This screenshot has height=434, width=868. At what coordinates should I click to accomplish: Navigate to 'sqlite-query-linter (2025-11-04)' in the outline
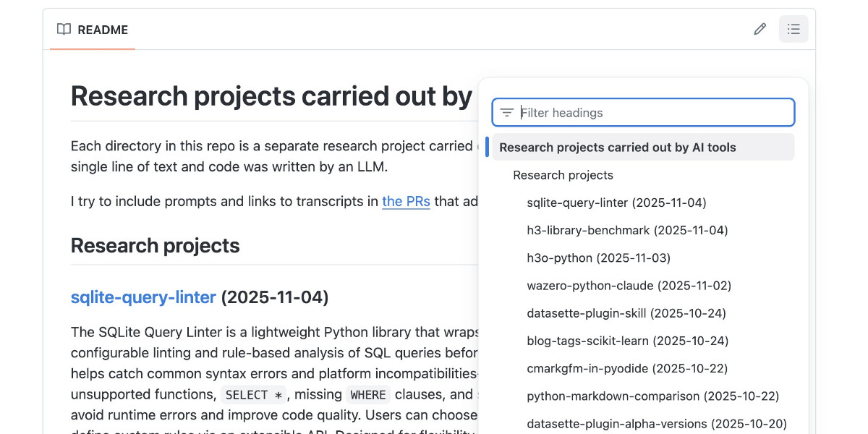coord(616,203)
